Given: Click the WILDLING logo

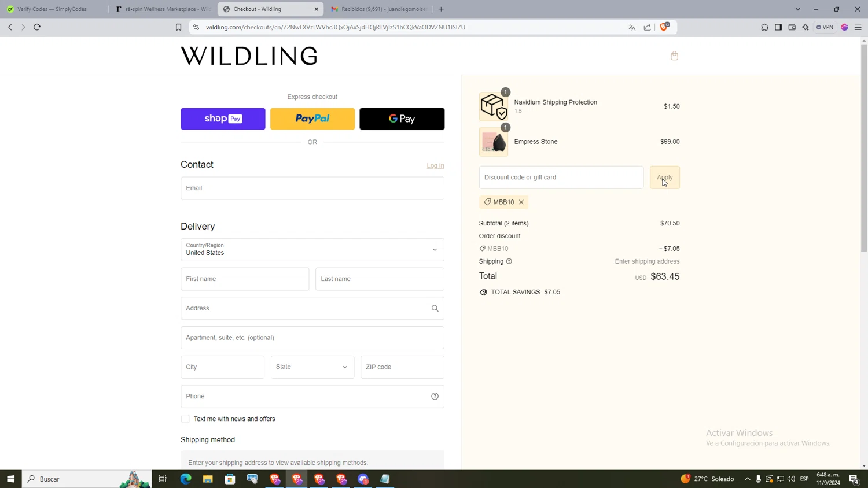Looking at the screenshot, I should [x=249, y=56].
